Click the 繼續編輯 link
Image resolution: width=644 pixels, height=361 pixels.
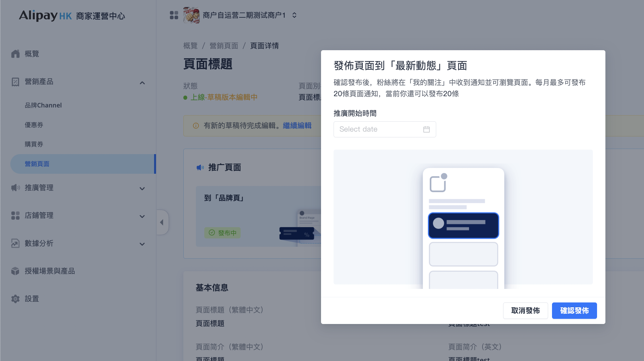pos(297,125)
